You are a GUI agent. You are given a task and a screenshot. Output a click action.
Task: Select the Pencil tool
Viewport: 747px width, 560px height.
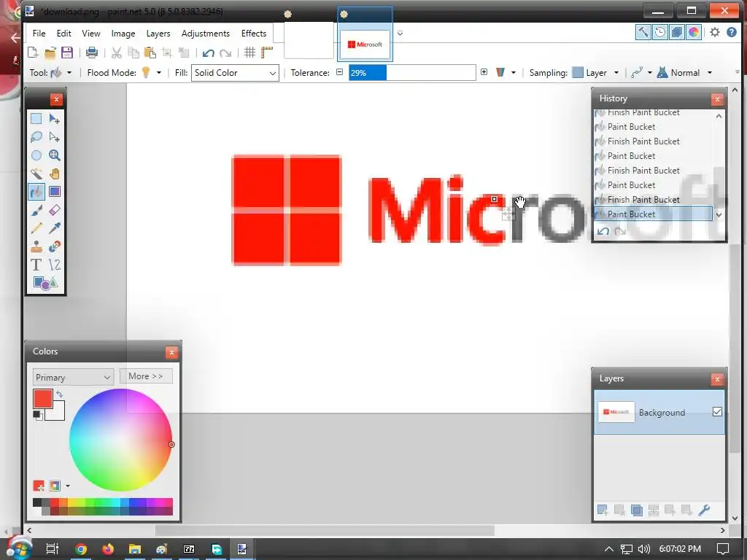[36, 228]
